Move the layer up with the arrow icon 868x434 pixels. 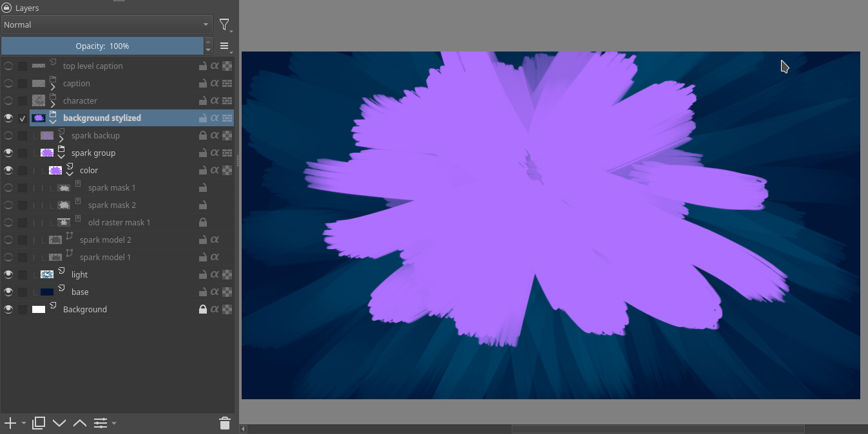point(80,423)
